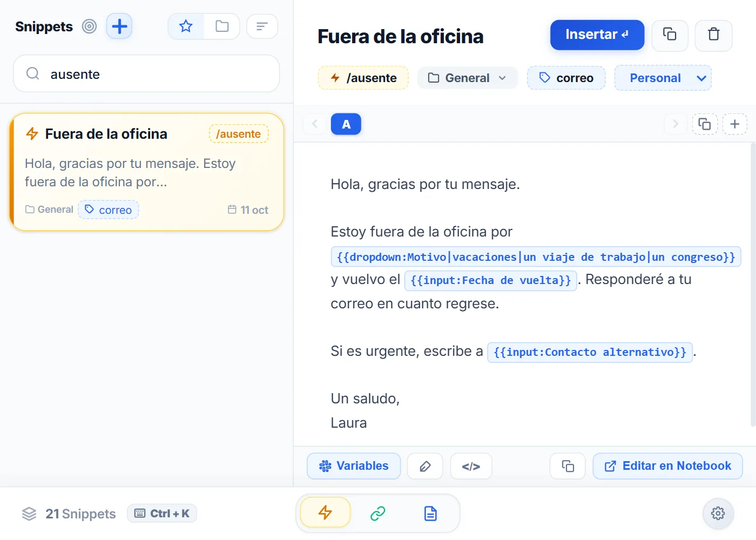Duplicate variant with dashed copy icon
This screenshot has width=756, height=540.
pyautogui.click(x=705, y=124)
